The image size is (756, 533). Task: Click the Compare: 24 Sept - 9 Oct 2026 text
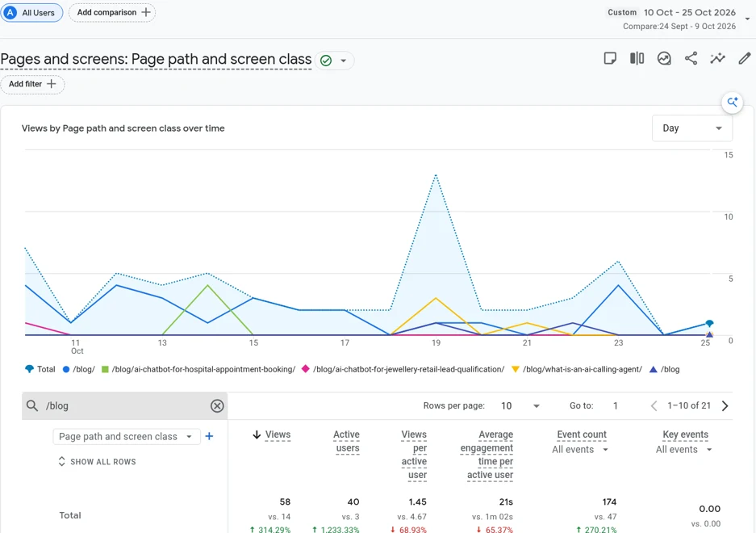click(x=679, y=27)
